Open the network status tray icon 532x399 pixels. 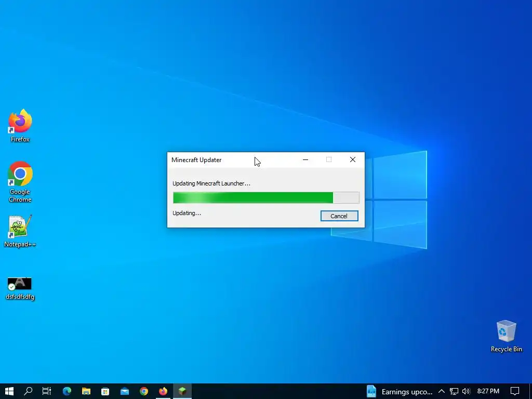[454, 392]
